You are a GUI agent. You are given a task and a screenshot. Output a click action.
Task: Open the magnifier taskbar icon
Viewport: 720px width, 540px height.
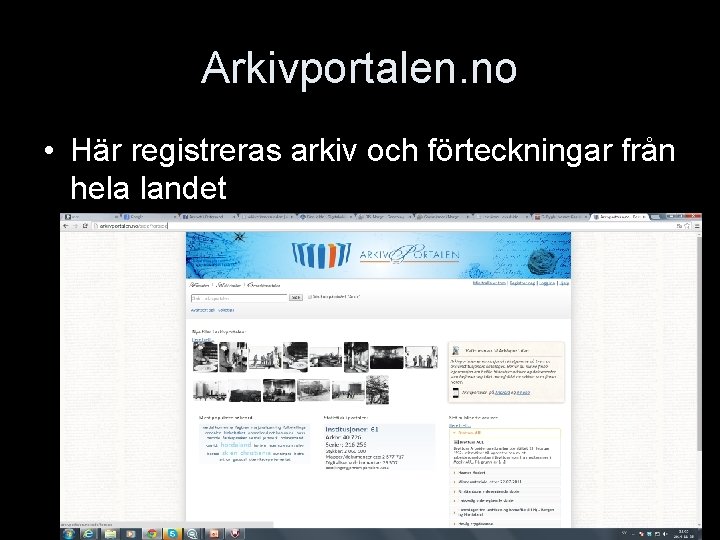[192, 534]
